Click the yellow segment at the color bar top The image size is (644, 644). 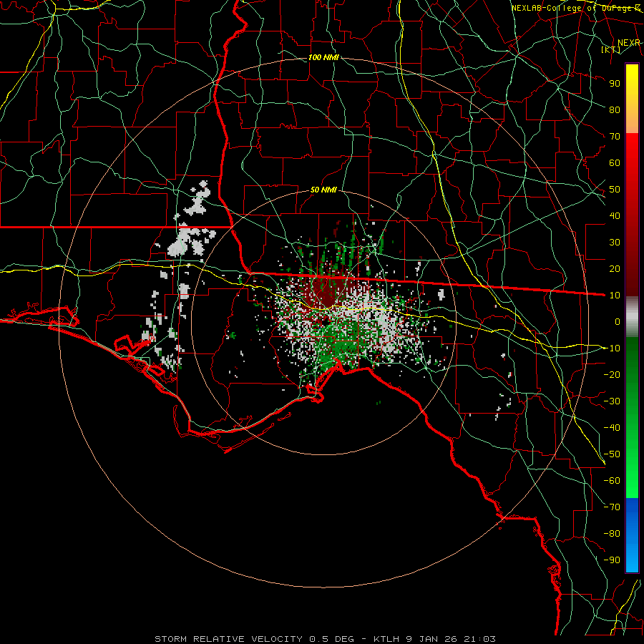pos(632,99)
